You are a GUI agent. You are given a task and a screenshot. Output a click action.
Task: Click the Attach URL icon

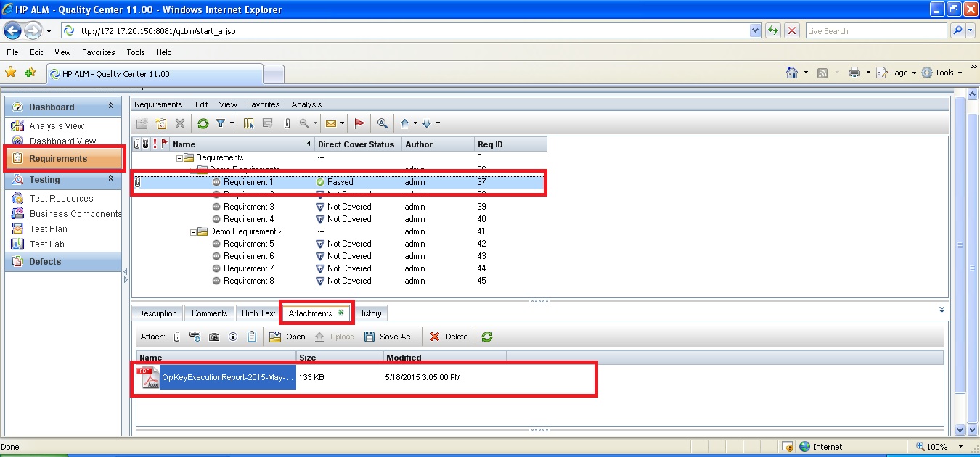[195, 337]
